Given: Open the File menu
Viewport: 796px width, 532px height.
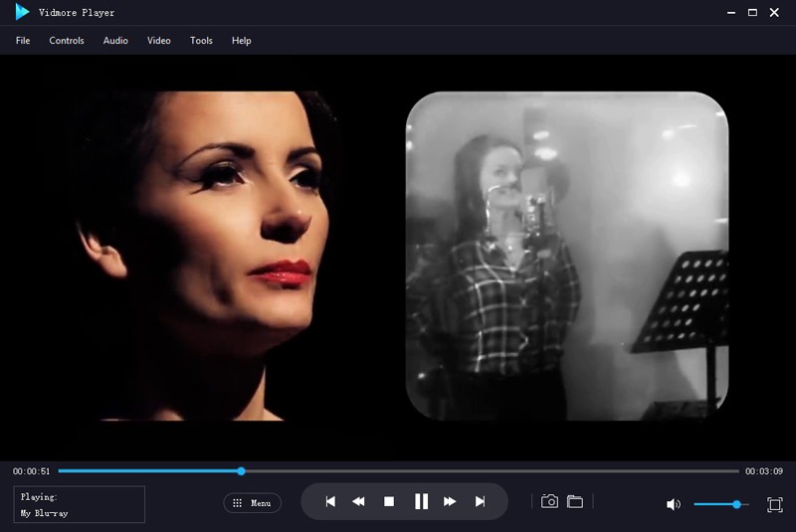Looking at the screenshot, I should point(23,41).
